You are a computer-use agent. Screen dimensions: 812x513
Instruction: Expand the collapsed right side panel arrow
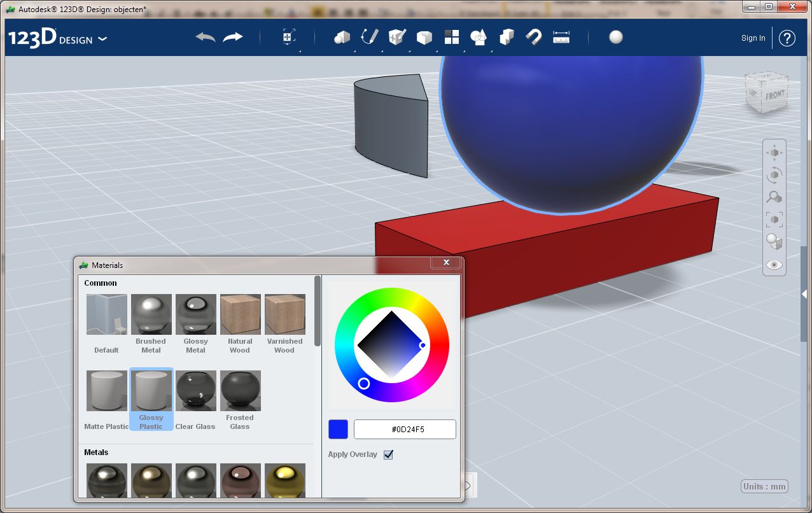[x=805, y=293]
